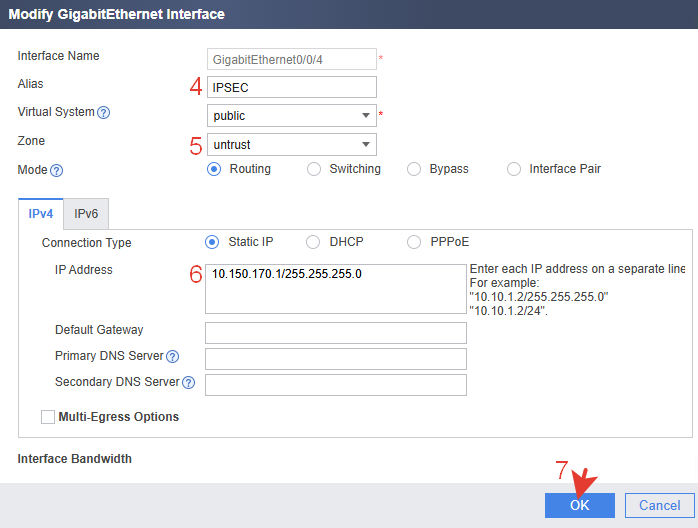Choose Interface Pair mode

[x=514, y=169]
